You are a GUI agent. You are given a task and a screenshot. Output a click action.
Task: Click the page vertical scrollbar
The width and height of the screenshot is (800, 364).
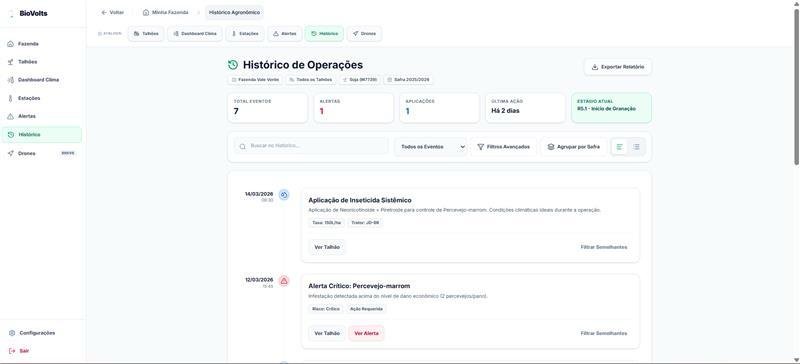click(x=796, y=87)
